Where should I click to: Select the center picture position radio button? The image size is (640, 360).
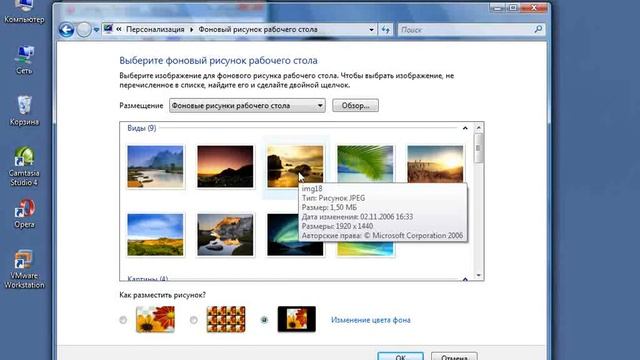[x=264, y=320]
